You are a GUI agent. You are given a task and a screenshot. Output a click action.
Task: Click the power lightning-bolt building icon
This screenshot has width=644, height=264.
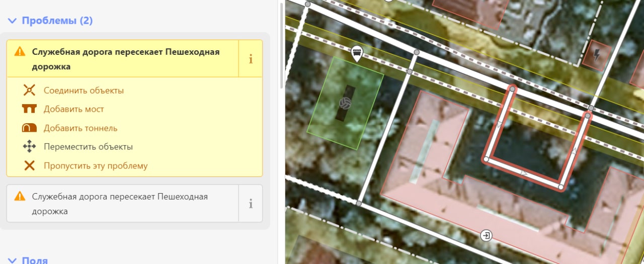tap(597, 55)
